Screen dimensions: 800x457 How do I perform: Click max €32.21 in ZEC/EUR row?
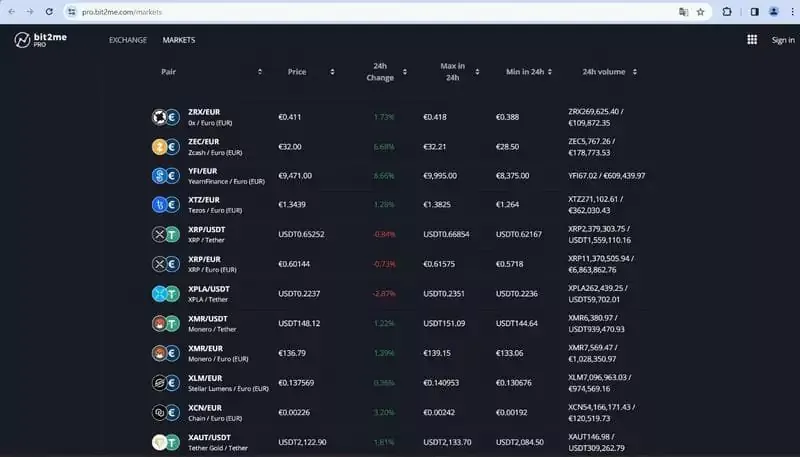[434, 147]
